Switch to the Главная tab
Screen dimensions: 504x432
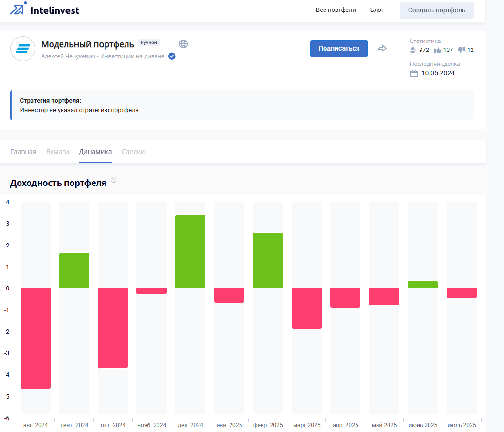pos(23,152)
